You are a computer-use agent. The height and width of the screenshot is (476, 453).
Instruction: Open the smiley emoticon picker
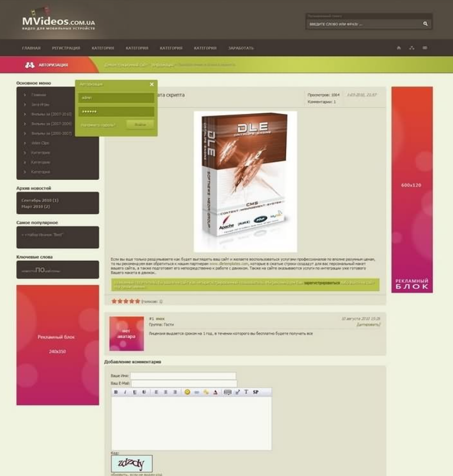pos(187,392)
